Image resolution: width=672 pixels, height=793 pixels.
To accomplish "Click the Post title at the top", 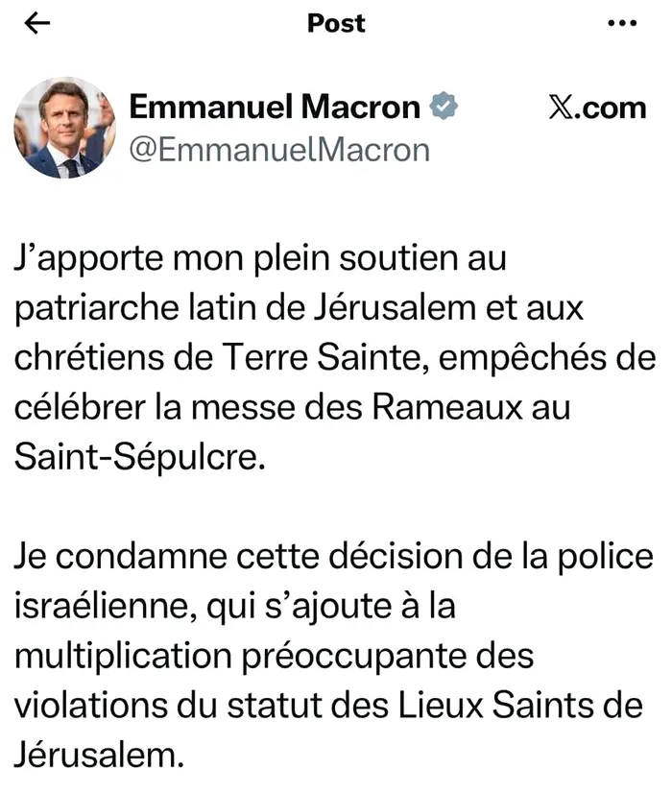I will point(335,24).
